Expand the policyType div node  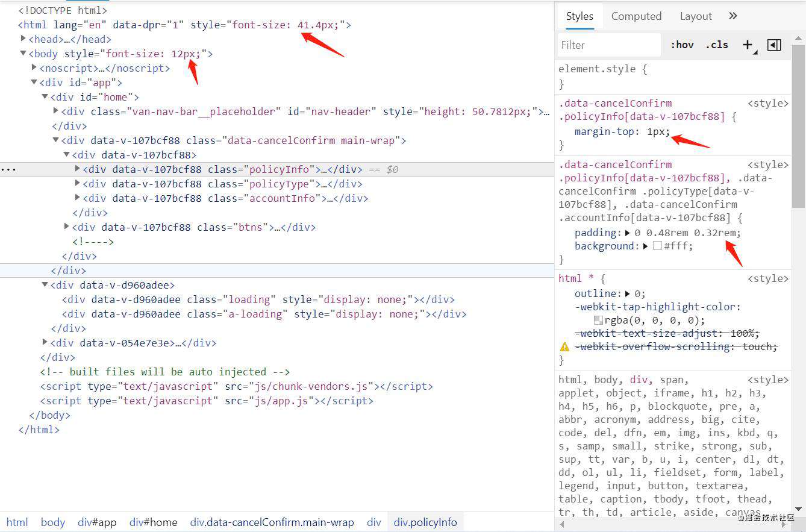coord(77,183)
